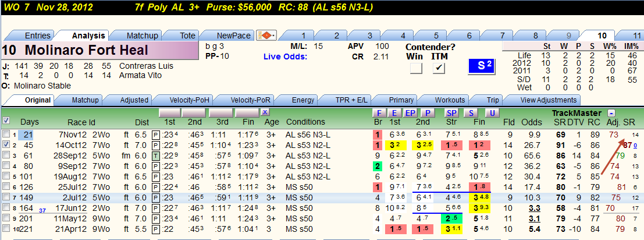Viewport: 644px width, 240px height.
Task: Click the SP pace filter button
Action: coord(452,112)
